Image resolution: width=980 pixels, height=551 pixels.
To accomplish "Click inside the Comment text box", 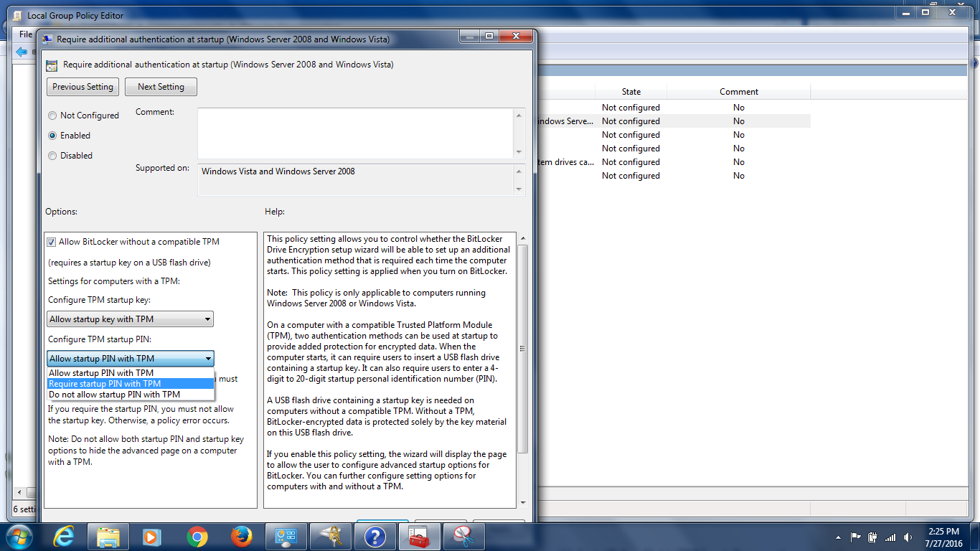I will pyautogui.click(x=355, y=132).
